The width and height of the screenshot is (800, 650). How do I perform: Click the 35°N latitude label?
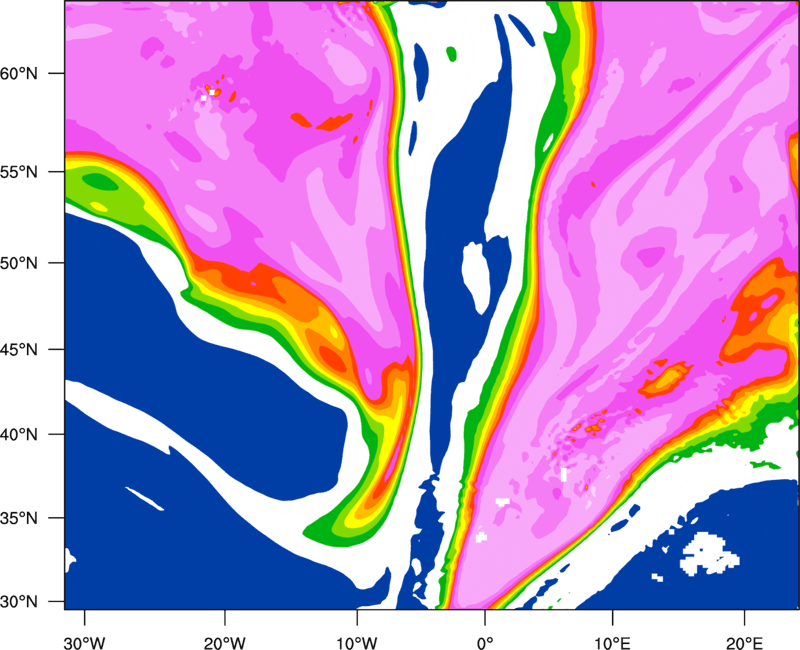[x=19, y=518]
